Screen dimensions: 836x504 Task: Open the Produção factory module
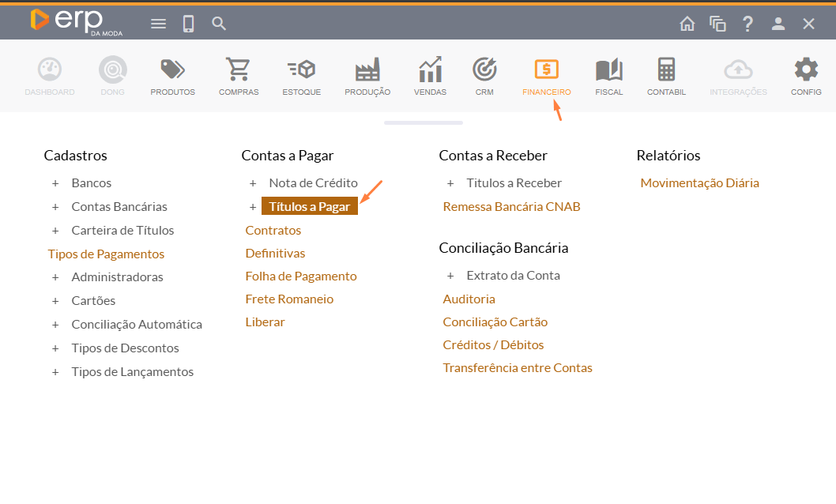tap(367, 71)
